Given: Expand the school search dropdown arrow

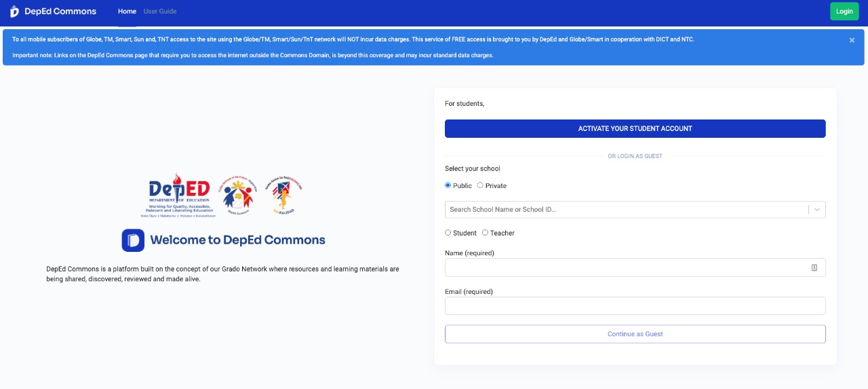Looking at the screenshot, I should pyautogui.click(x=817, y=210).
